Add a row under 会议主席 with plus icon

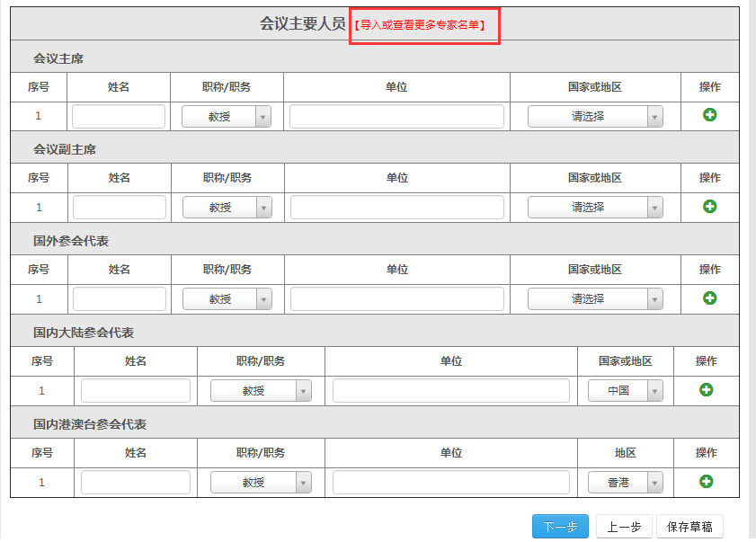tap(709, 115)
